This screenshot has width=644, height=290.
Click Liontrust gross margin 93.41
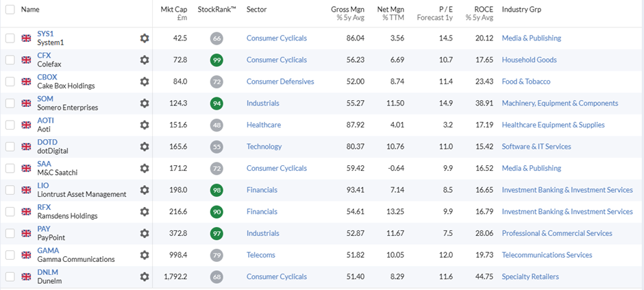click(356, 190)
